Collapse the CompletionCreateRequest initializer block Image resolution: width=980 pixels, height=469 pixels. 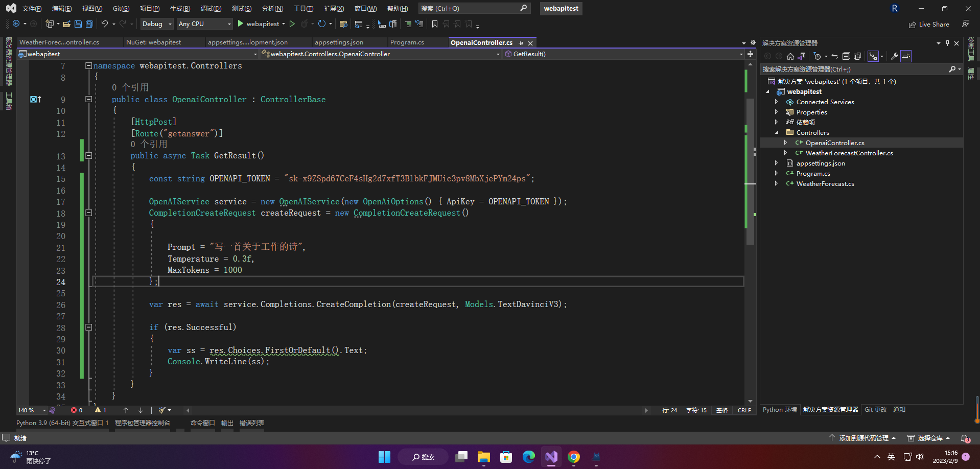click(89, 213)
